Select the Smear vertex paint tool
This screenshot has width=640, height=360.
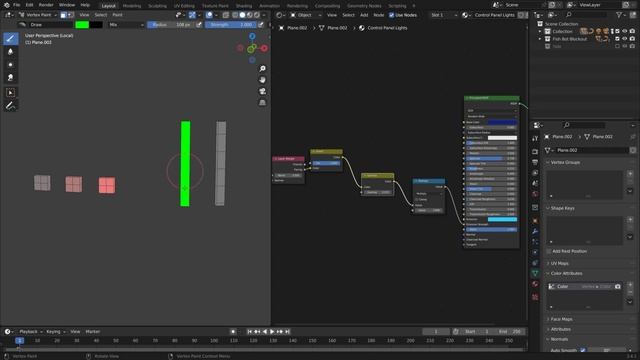tap(11, 78)
